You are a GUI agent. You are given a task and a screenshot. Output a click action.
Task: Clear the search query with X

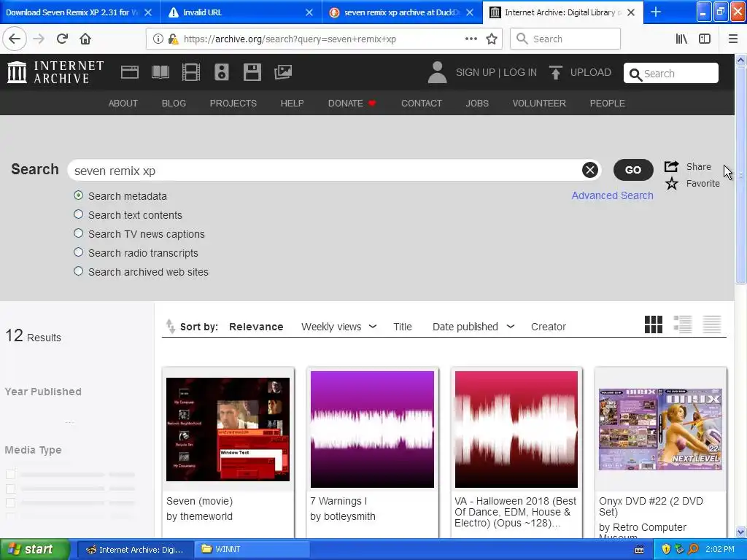(589, 169)
